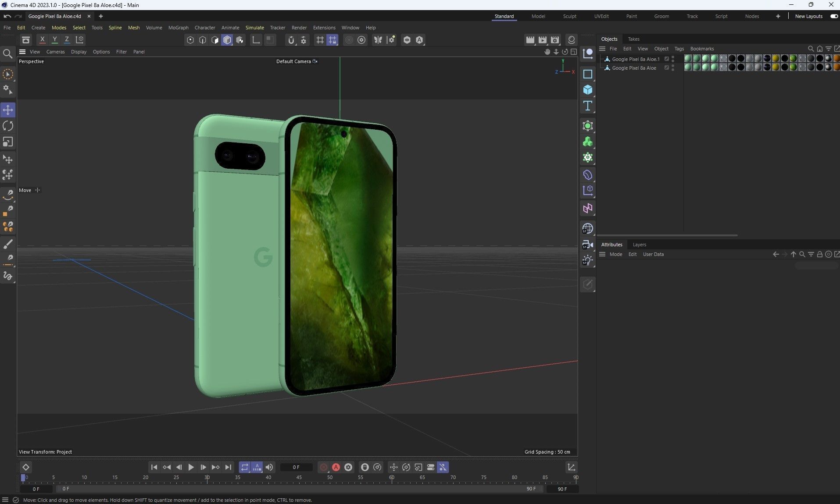The width and height of the screenshot is (840, 504).
Task: Toggle the New Layouts switch
Action: 834,16
